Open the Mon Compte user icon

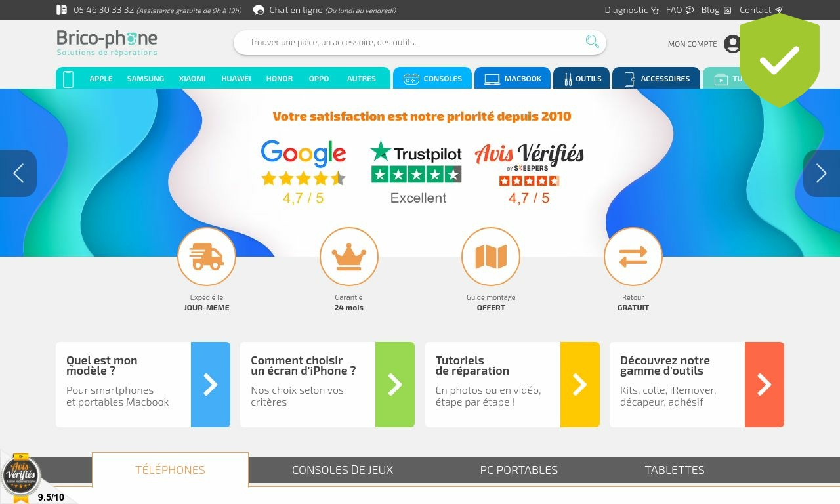pos(732,44)
